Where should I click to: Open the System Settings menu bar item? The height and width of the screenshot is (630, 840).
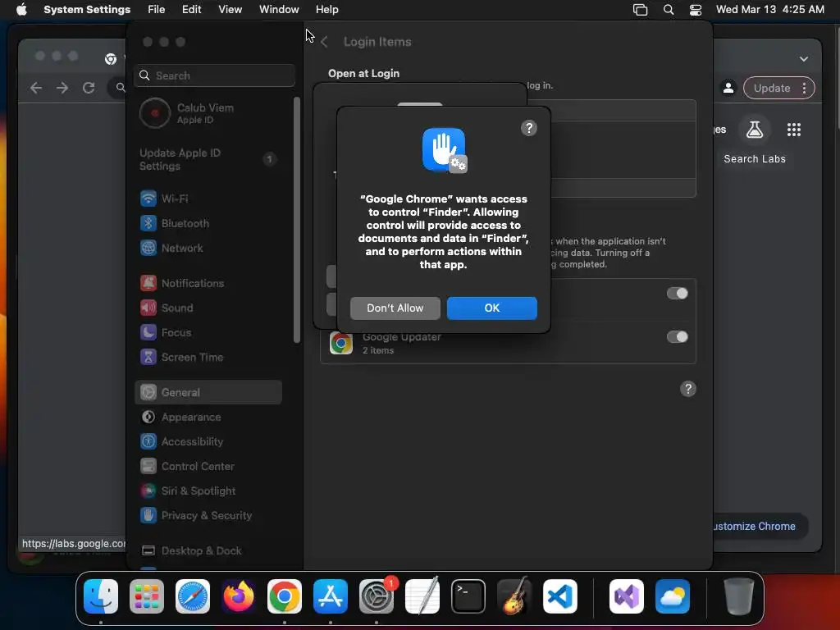pyautogui.click(x=87, y=10)
